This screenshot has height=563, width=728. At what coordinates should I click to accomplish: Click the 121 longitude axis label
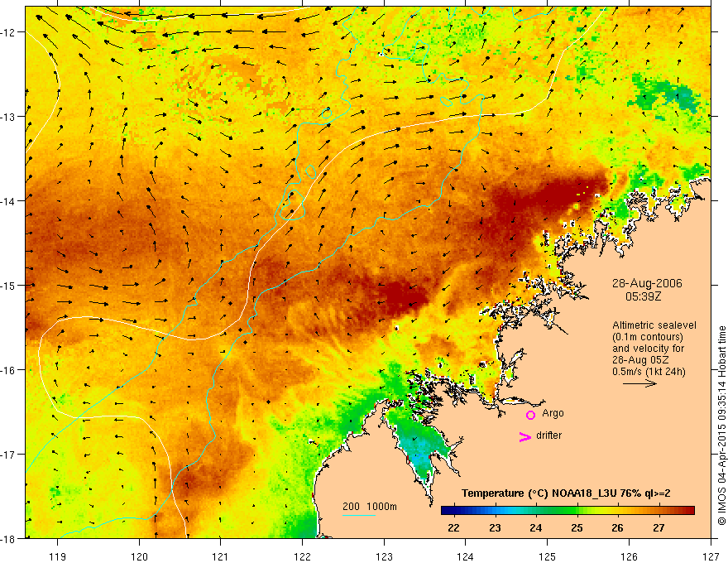point(221,556)
